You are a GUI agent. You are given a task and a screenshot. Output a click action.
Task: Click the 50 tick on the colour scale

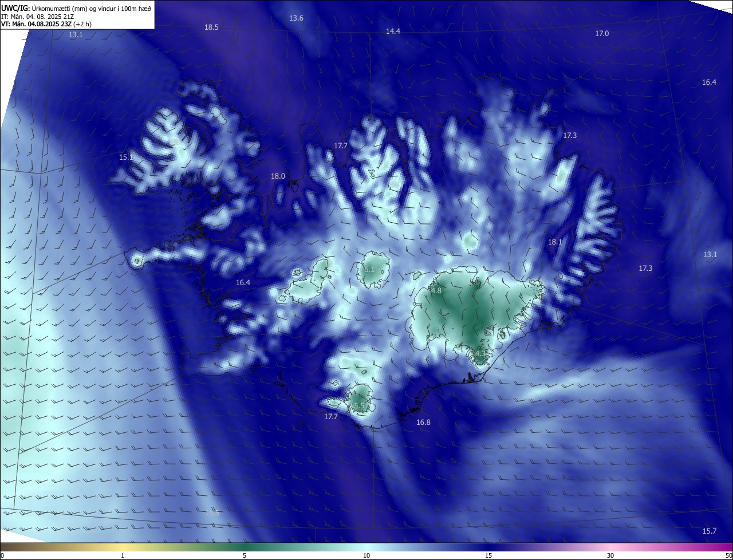point(728,555)
